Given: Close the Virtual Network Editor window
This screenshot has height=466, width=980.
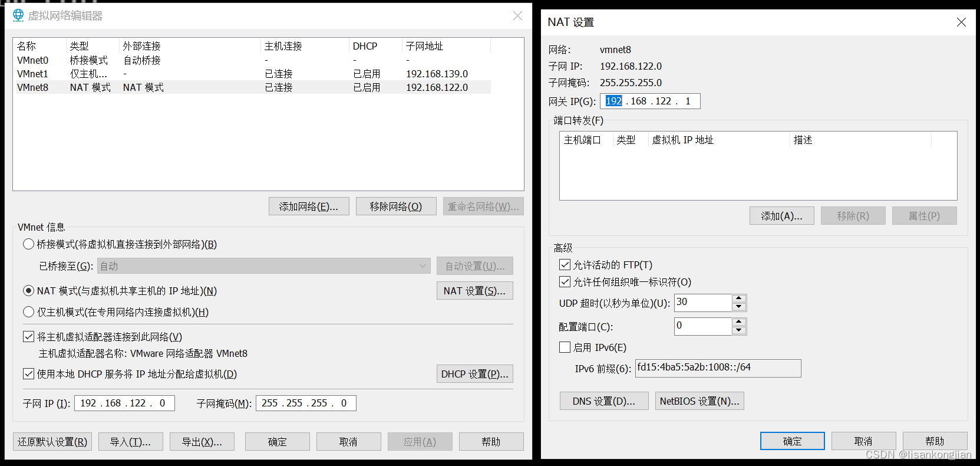Looking at the screenshot, I should [517, 16].
